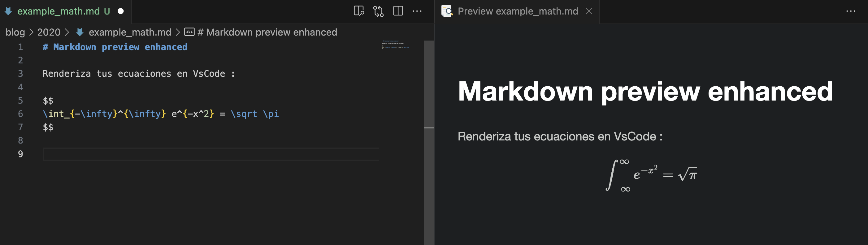Image resolution: width=868 pixels, height=245 pixels.
Task: Click the markdown file icon in editor tab
Action: 8,11
